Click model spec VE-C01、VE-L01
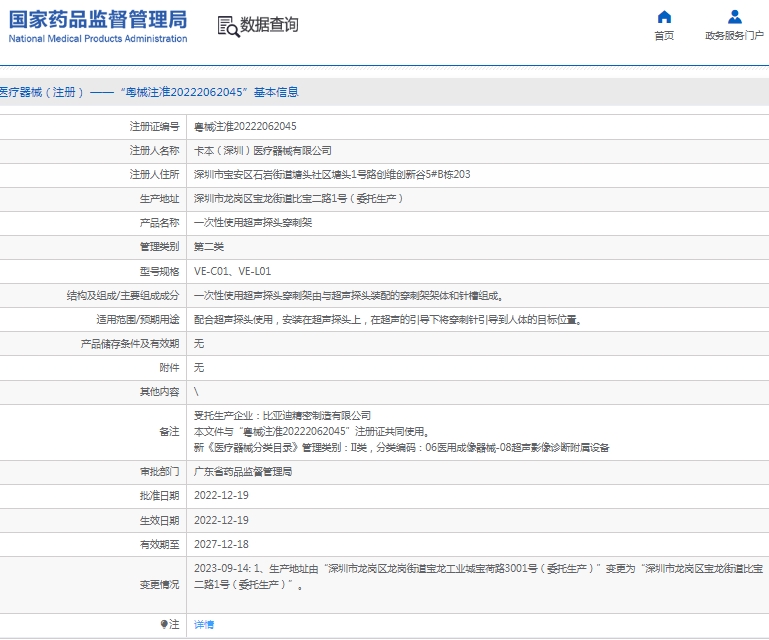 232,271
